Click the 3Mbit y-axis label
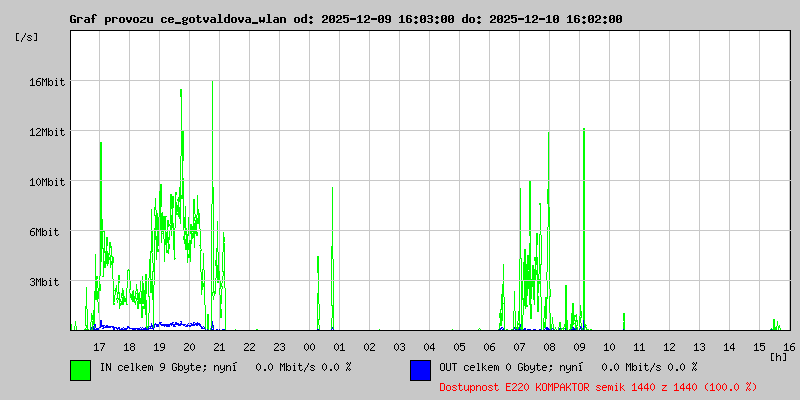The height and width of the screenshot is (400, 800). (x=44, y=282)
